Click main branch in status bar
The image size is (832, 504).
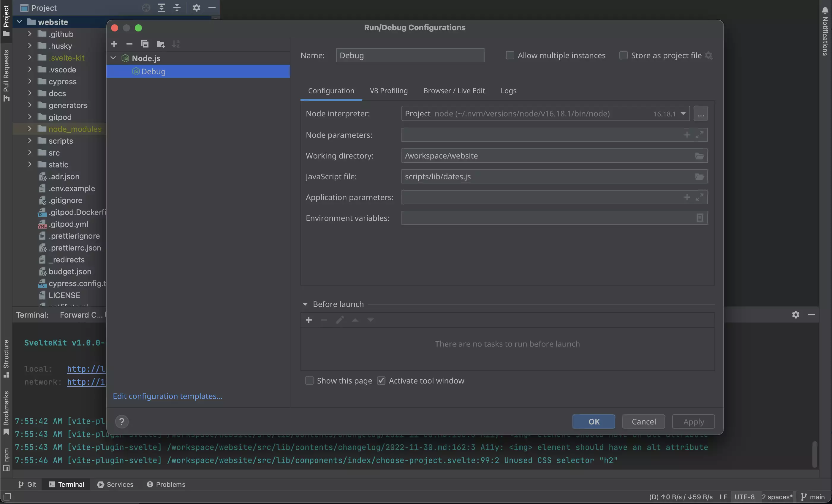pyautogui.click(x=813, y=497)
